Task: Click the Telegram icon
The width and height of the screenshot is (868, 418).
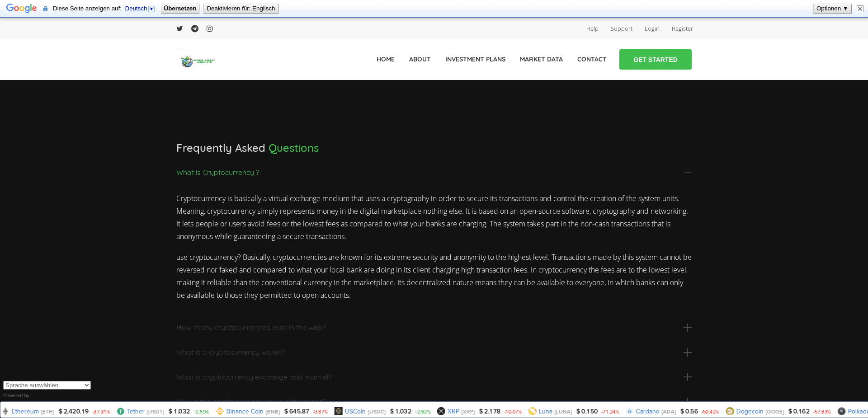Action: click(194, 28)
